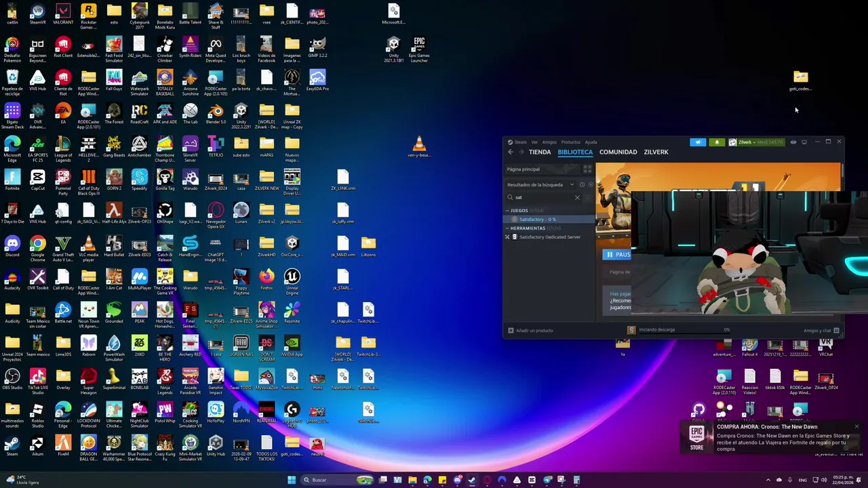Go back with Steam's back arrow
Image resolution: width=868 pixels, height=488 pixels.
pos(511,152)
